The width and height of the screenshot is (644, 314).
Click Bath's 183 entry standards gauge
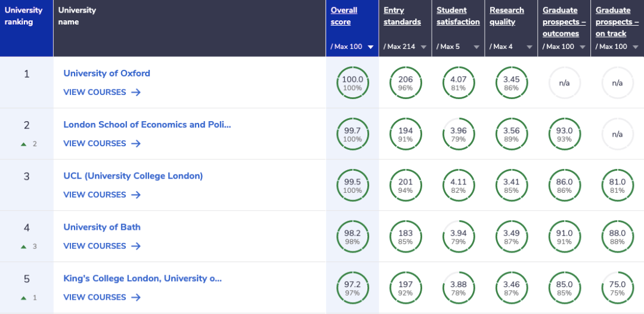pos(405,237)
